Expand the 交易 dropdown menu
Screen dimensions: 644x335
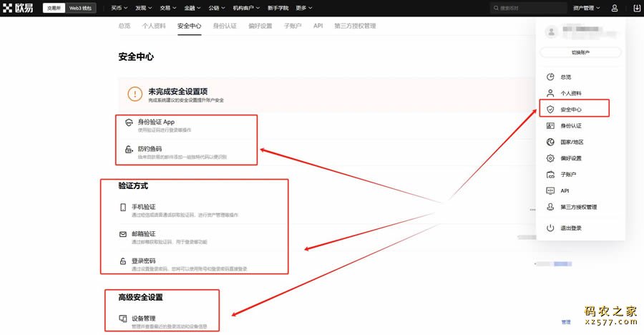tap(168, 8)
